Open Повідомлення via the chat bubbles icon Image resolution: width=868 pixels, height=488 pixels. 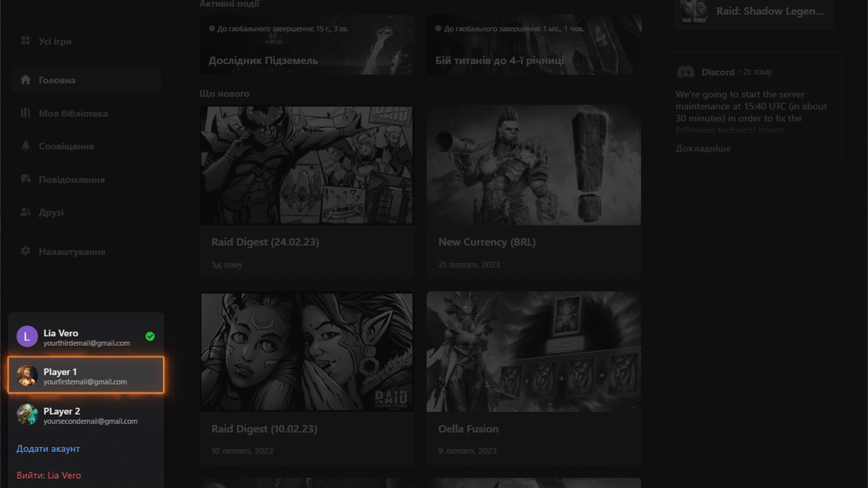(x=25, y=179)
